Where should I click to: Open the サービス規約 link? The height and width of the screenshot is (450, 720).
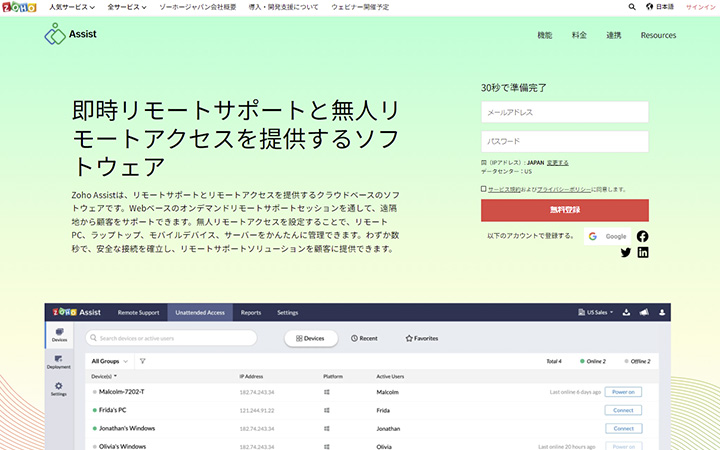click(x=504, y=189)
